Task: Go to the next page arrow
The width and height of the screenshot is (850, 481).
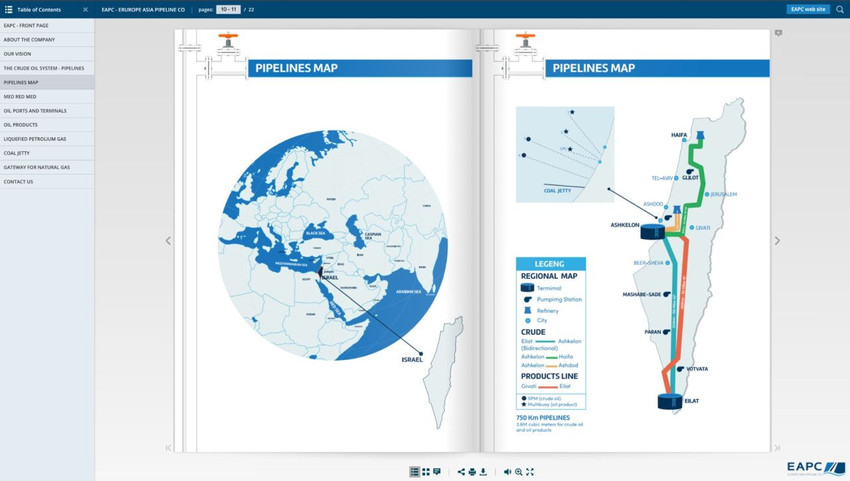Action: click(777, 240)
